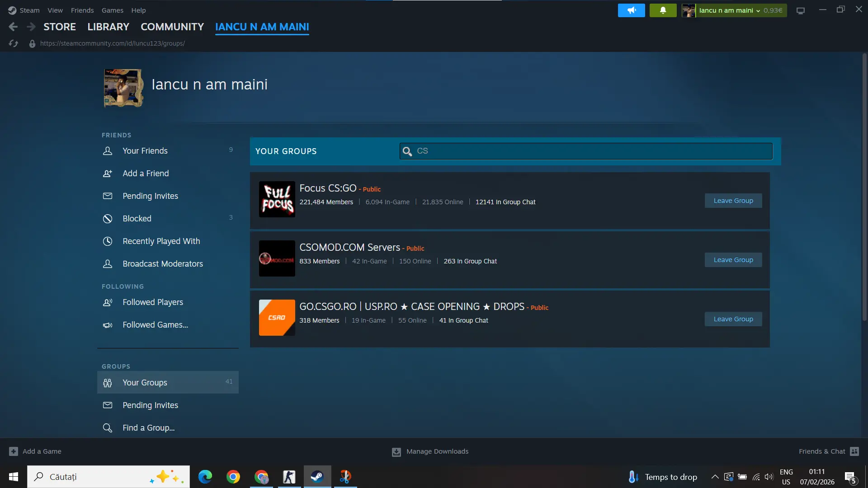The image size is (868, 488).
Task: Click the Big Picture mode monitor icon
Action: (x=801, y=10)
